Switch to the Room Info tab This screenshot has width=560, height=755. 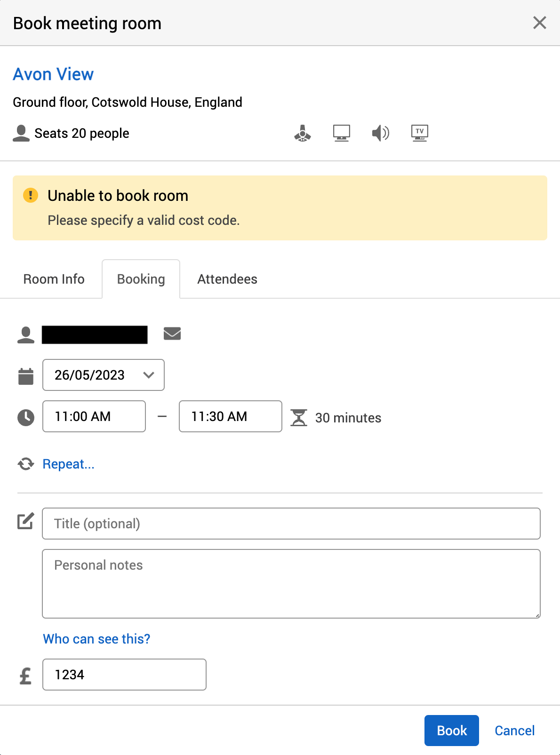coord(54,279)
